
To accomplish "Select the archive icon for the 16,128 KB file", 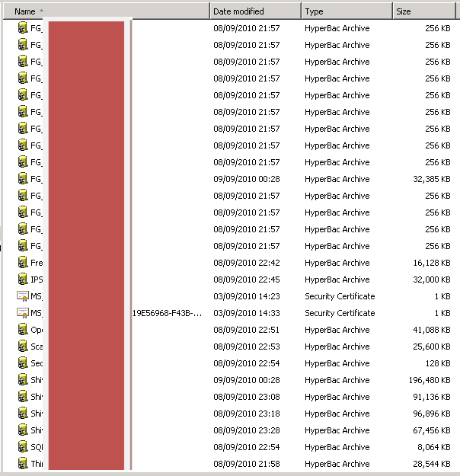I will (x=22, y=263).
